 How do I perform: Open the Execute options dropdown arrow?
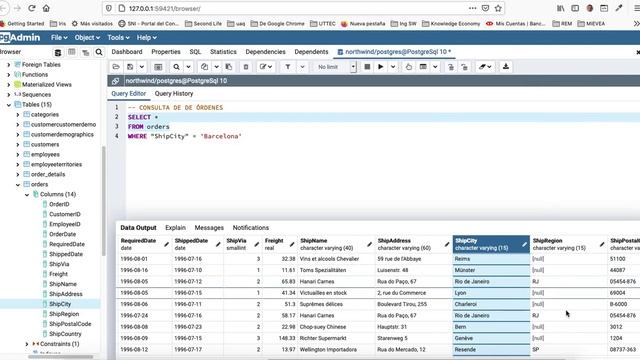point(393,67)
